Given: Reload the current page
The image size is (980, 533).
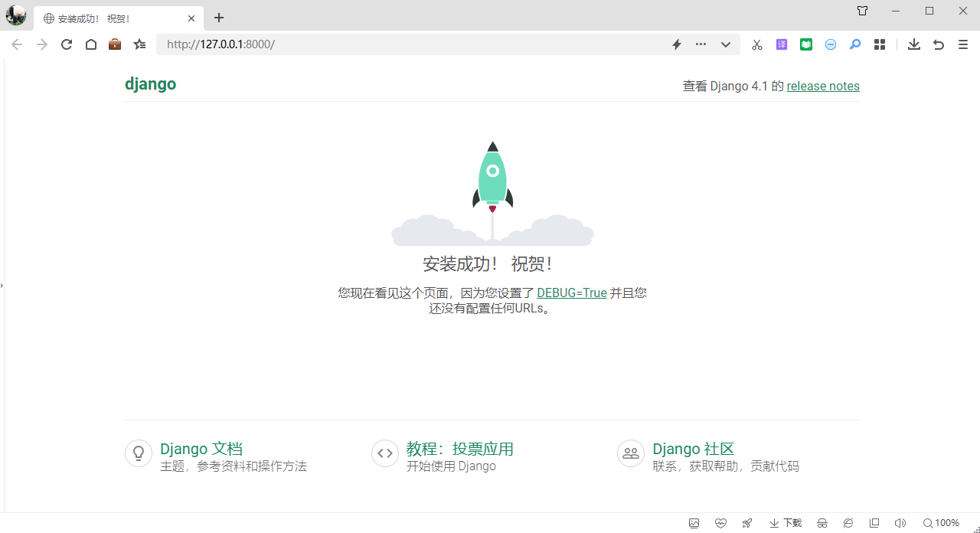Looking at the screenshot, I should [x=67, y=44].
